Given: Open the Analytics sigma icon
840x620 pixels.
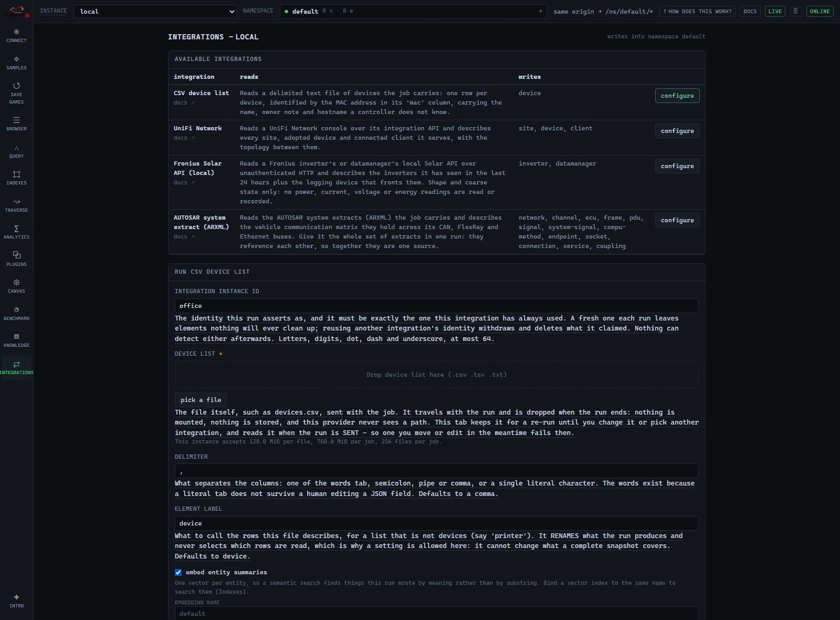Looking at the screenshot, I should 16,232.
